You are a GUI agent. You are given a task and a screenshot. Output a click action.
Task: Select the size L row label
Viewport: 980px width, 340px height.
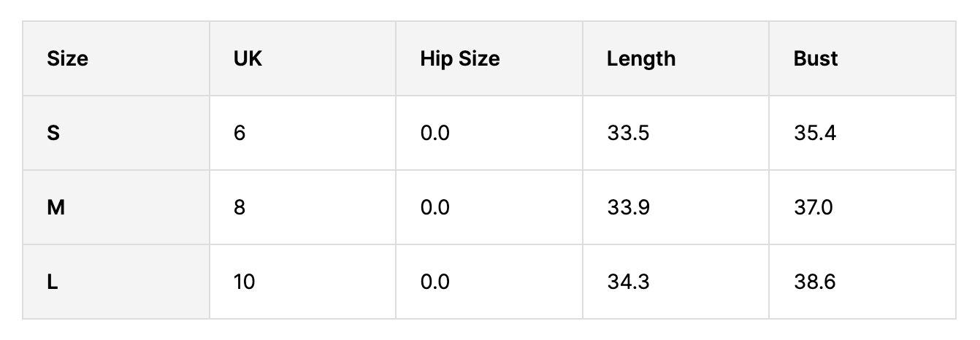53,282
